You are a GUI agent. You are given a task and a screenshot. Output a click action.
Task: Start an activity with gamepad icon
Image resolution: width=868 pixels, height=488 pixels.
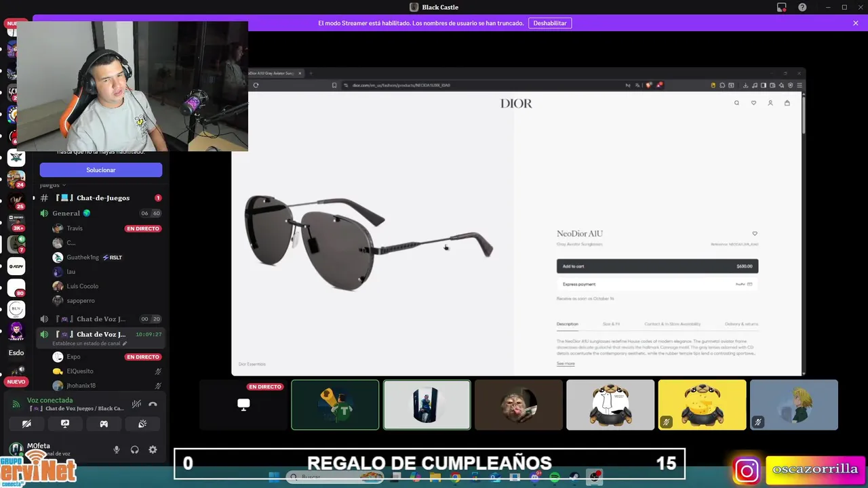coord(104,424)
